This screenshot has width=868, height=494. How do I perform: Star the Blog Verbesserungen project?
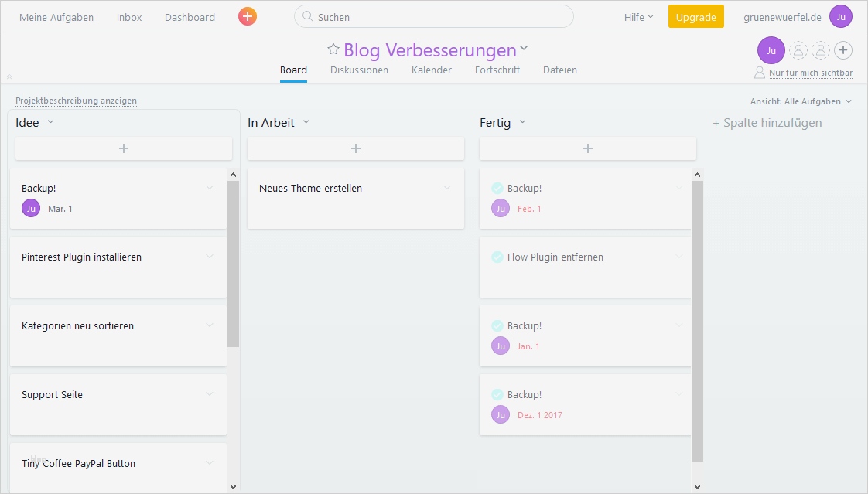click(x=333, y=49)
